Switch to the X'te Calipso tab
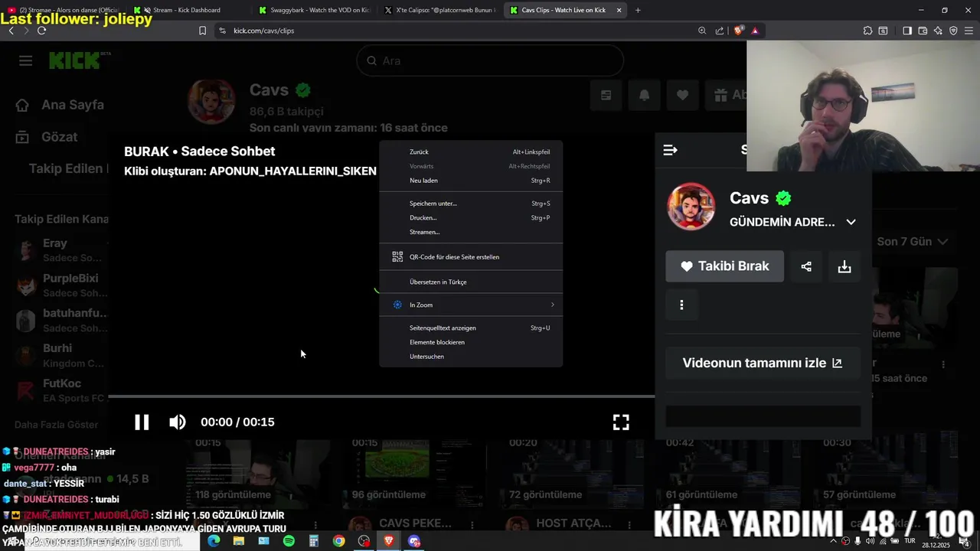 (x=439, y=10)
